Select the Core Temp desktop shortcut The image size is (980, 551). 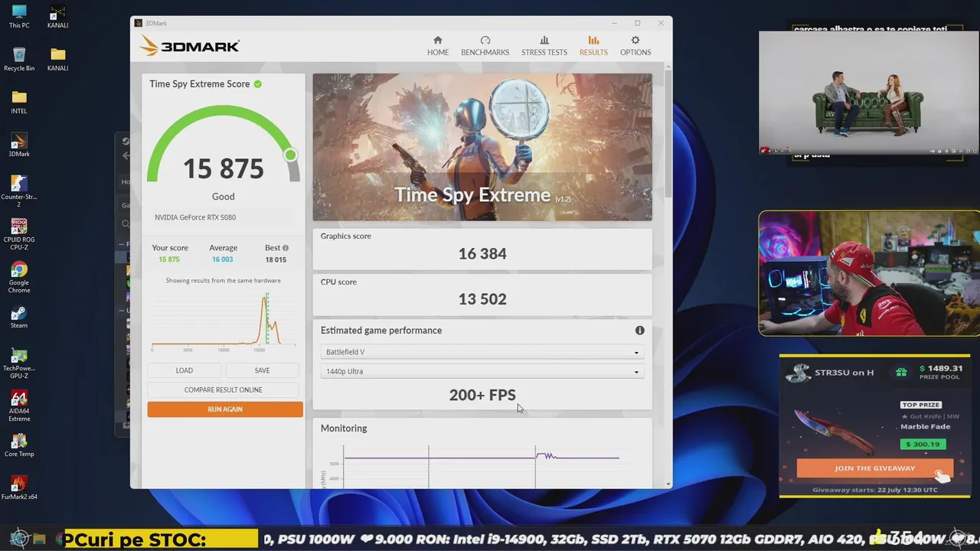click(x=19, y=445)
